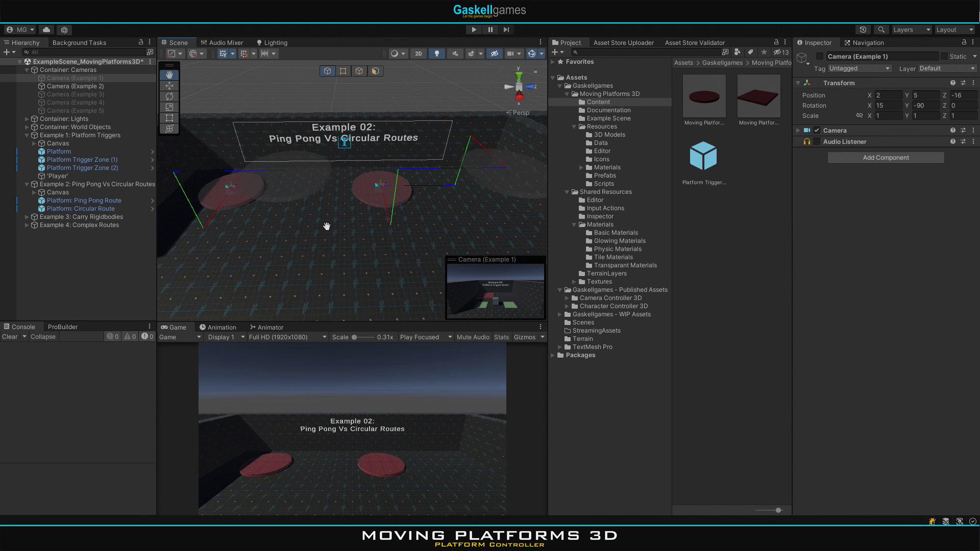Open the Tag Untagged dropdown
980x551 pixels.
click(x=860, y=68)
